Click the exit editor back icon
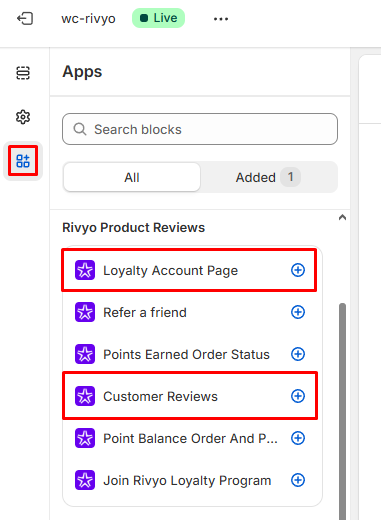The height and width of the screenshot is (520, 381). (25, 18)
